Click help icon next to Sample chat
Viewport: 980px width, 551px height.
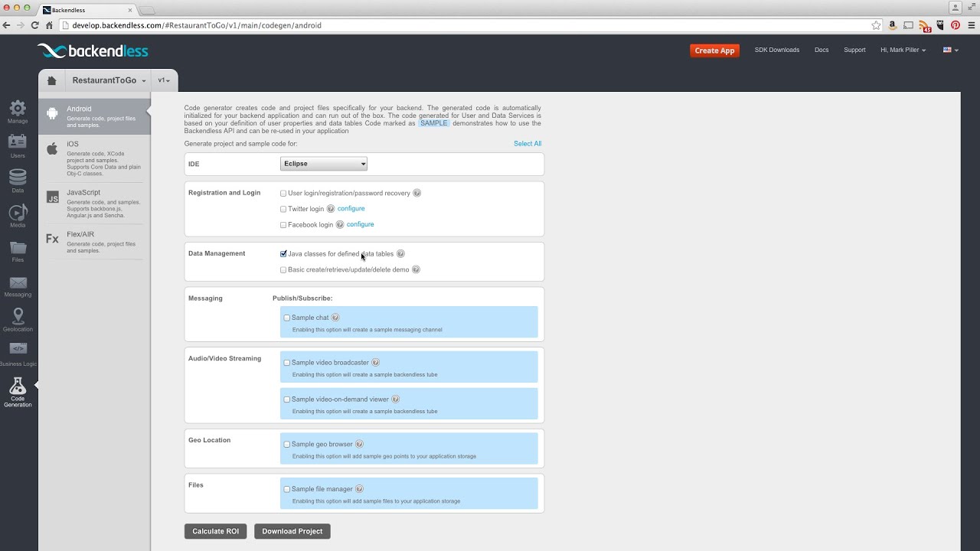(x=335, y=318)
